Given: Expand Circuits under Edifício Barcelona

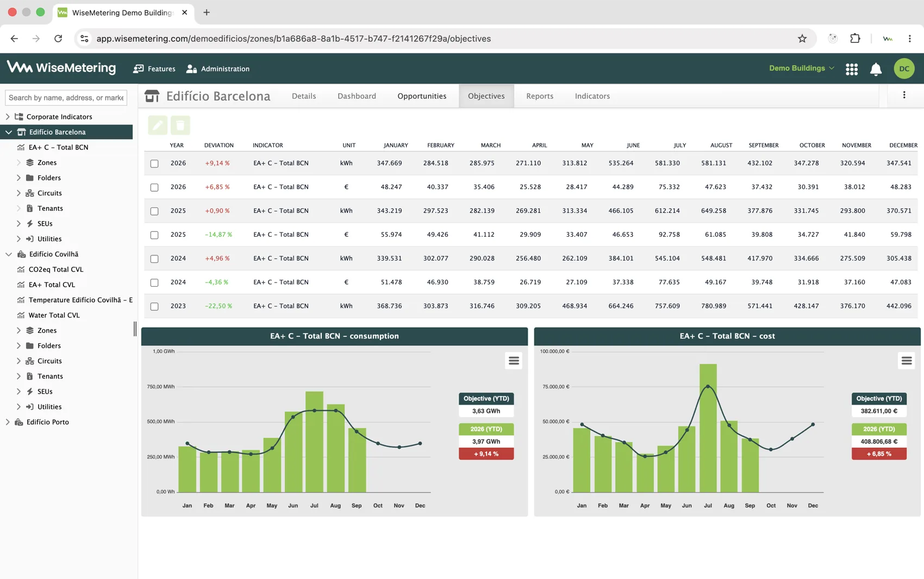Looking at the screenshot, I should click(18, 193).
